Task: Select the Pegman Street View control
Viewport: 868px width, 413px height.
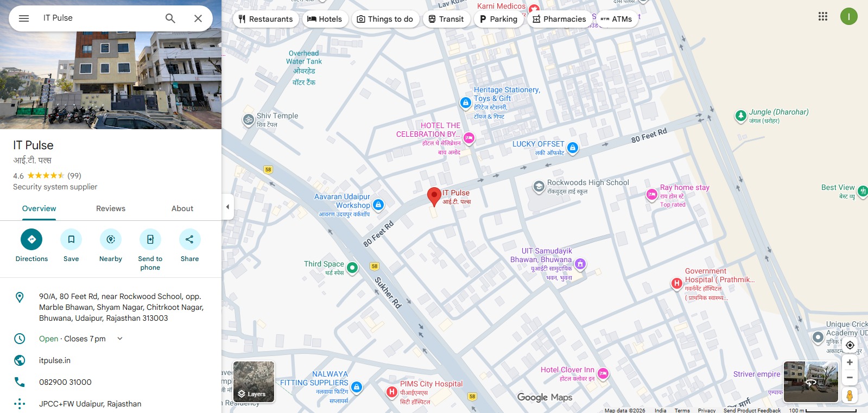Action: [x=850, y=395]
